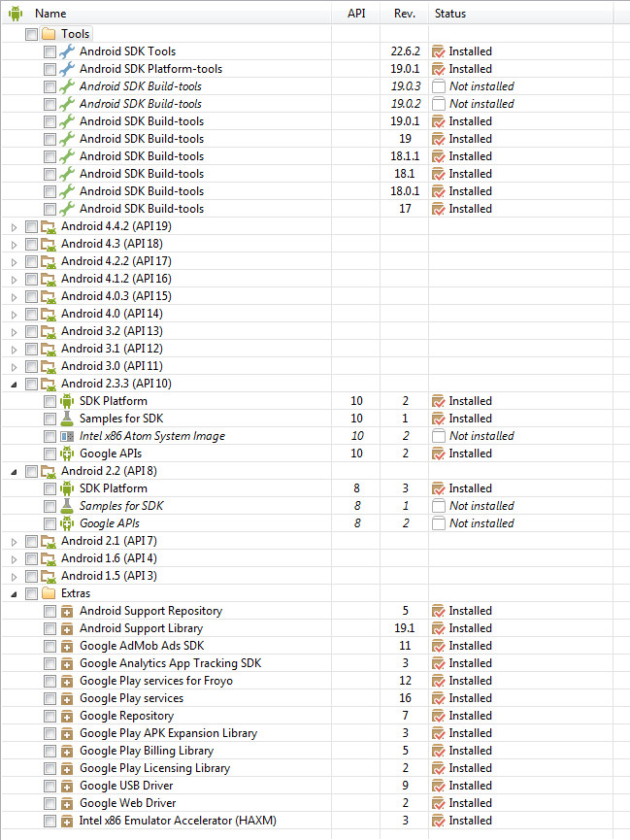
Task: Click the Extras folder icon
Action: 49,593
